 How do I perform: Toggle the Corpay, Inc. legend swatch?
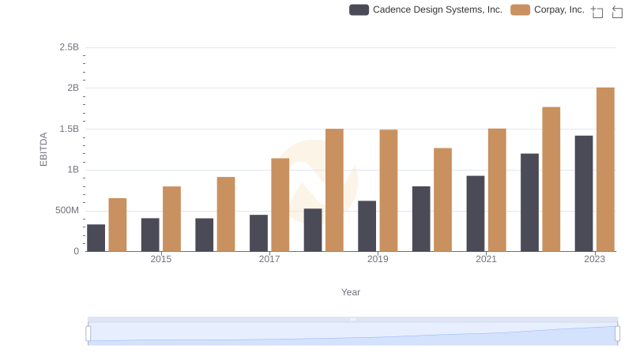520,10
